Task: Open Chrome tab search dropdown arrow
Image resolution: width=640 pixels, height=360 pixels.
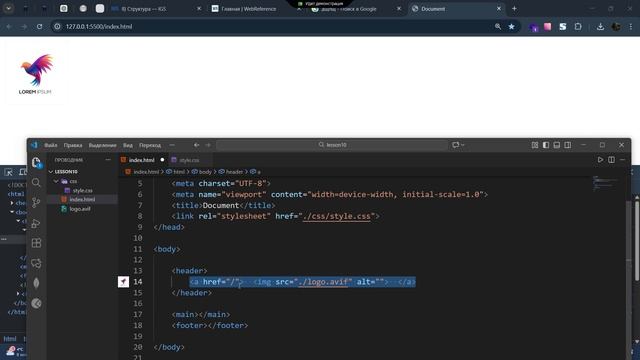Action: point(9,8)
